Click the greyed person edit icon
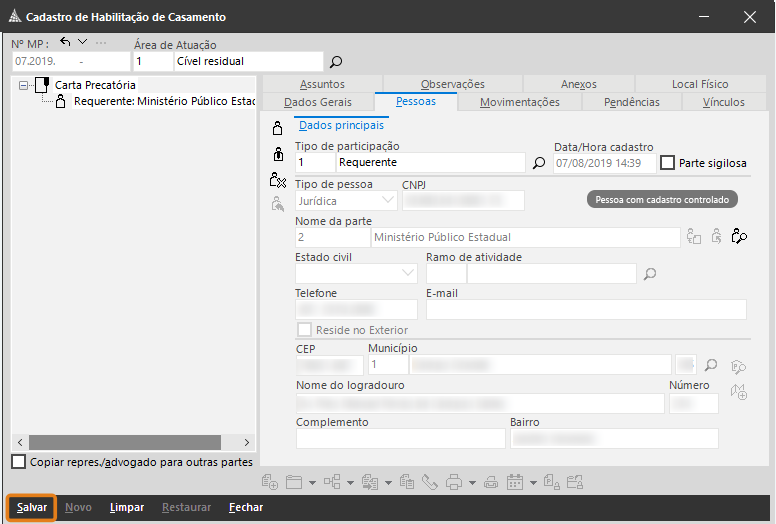Viewport: 776px width, 524px height. tap(278, 204)
